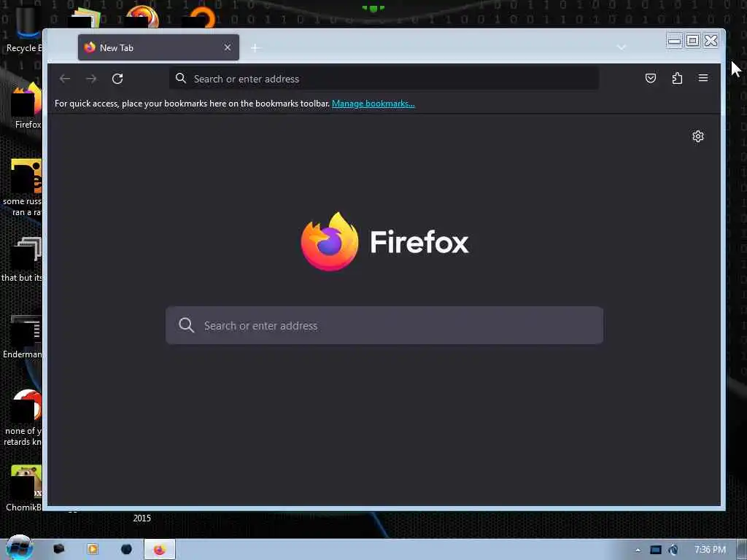Select the Enderman desktop icon
This screenshot has height=560, width=747.
click(23, 336)
